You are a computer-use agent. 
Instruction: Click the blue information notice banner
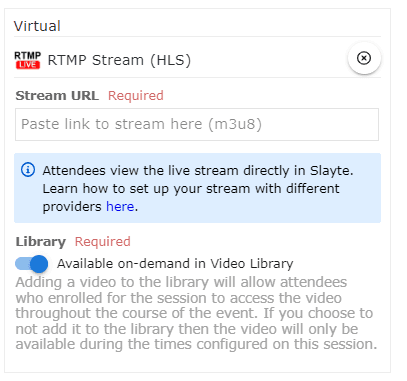tap(197, 188)
